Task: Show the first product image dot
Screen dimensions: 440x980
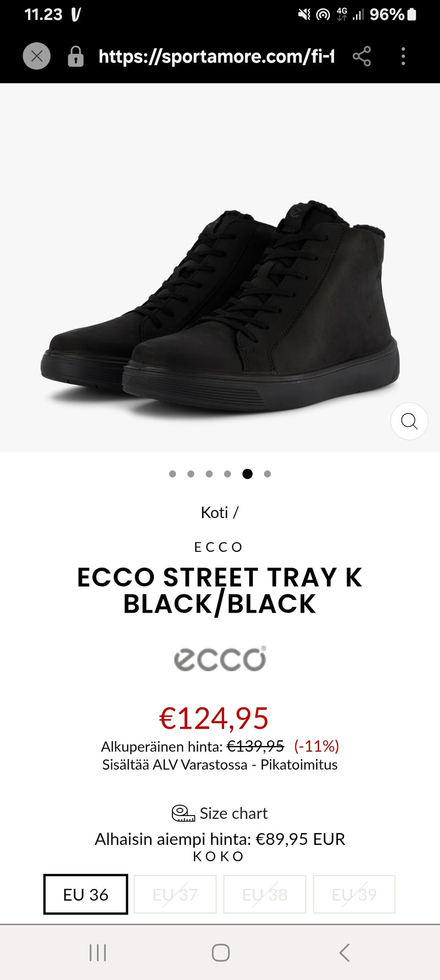Action: coord(172,474)
